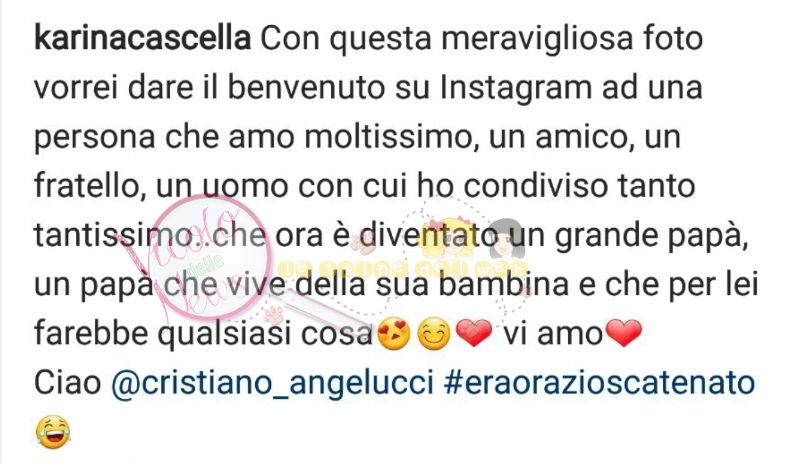The width and height of the screenshot is (806, 463).
Task: Open the karinacascella profile username
Action: (x=142, y=39)
